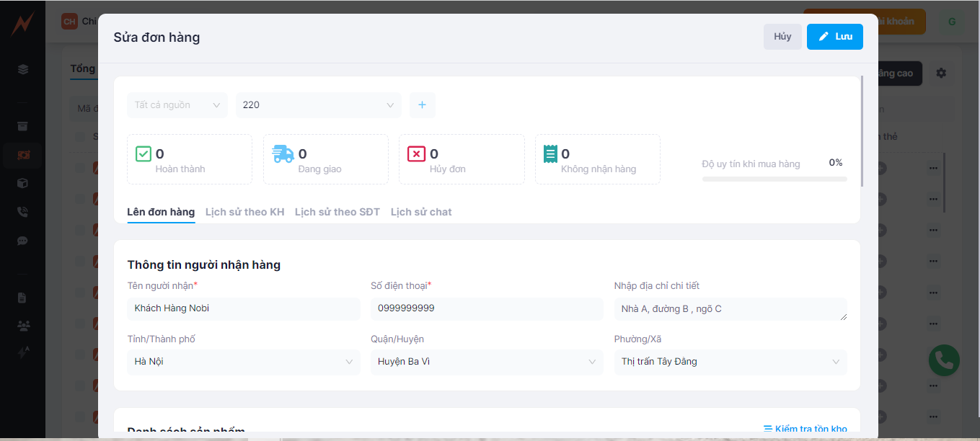Click the users group icon in sidebar
Screen dimensions: 980x441
pos(23,326)
